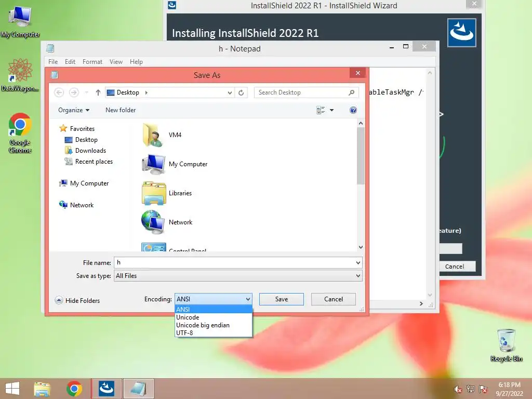Choose Unicode big endian encoding
532x399 pixels.
[214, 325]
